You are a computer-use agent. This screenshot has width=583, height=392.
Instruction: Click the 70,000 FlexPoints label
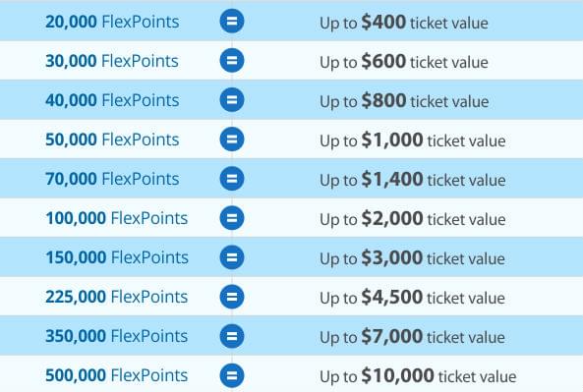[x=112, y=179]
